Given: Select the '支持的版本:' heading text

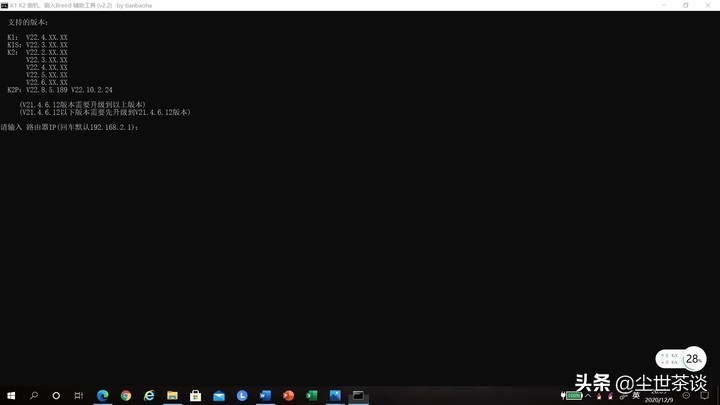Looking at the screenshot, I should coord(28,22).
